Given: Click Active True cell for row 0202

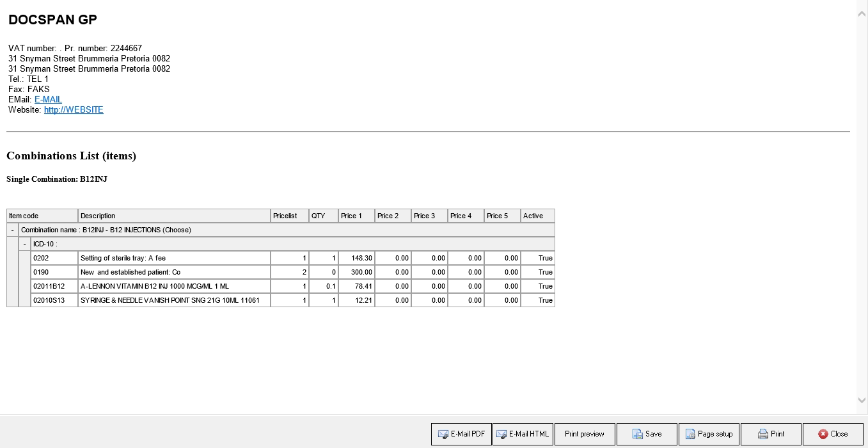Looking at the screenshot, I should point(538,258).
